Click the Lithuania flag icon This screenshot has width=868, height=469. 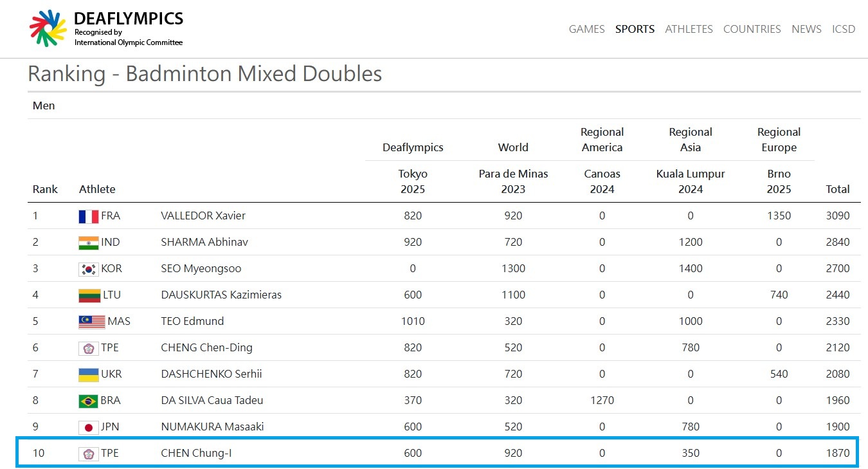click(89, 295)
